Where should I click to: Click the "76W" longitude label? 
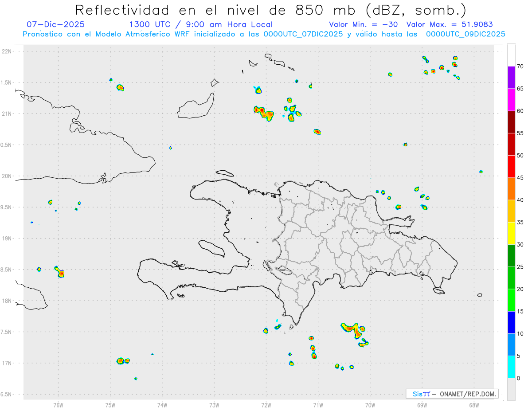(x=58, y=405)
